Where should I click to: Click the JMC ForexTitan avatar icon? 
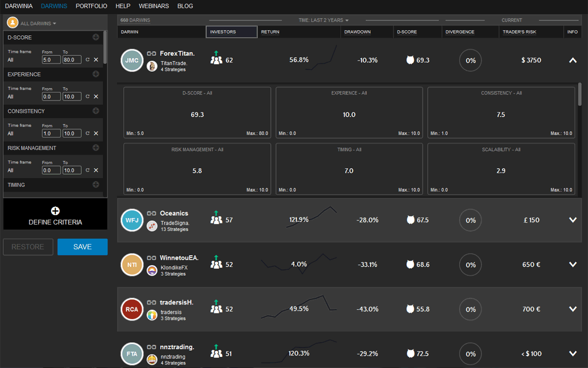(132, 61)
